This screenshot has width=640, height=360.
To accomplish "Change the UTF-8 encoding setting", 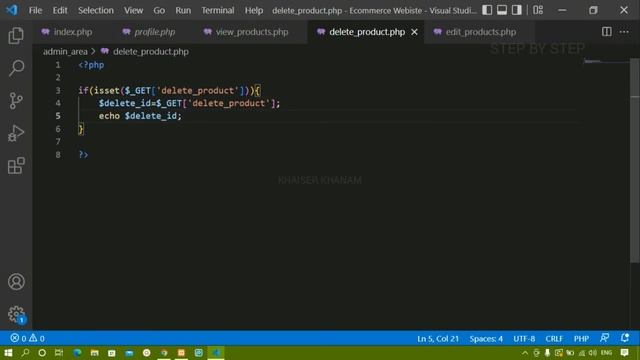I will click(x=524, y=339).
